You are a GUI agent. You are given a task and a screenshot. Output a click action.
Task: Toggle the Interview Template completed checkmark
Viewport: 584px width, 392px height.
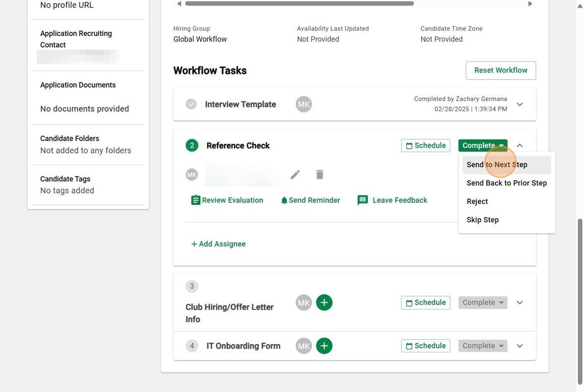(x=191, y=104)
